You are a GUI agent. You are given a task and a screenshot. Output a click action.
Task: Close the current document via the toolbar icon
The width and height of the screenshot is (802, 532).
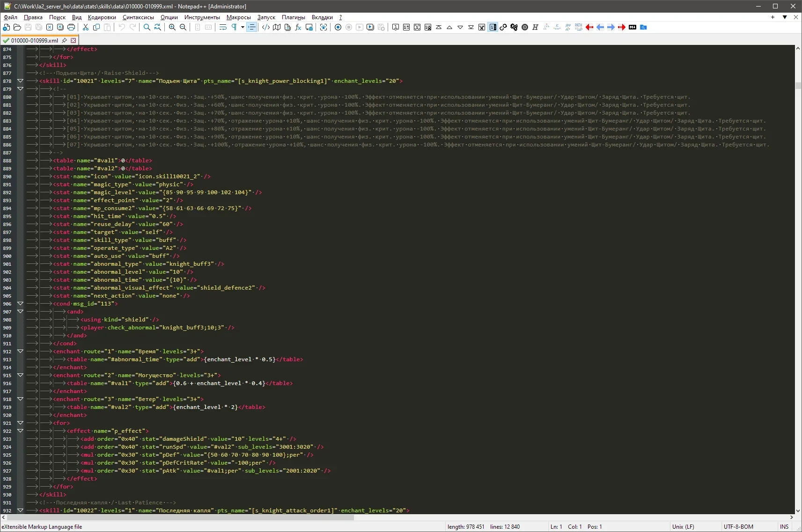[50, 27]
